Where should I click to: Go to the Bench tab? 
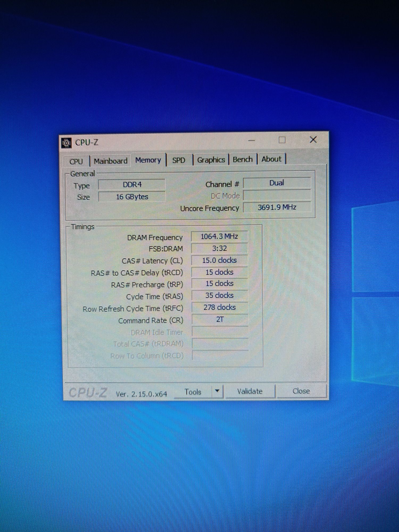(243, 159)
